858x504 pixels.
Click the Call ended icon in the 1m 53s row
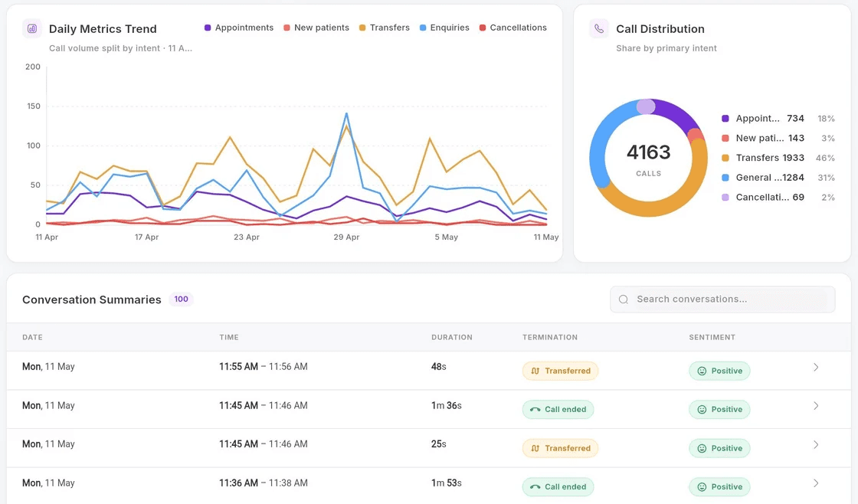click(x=535, y=487)
